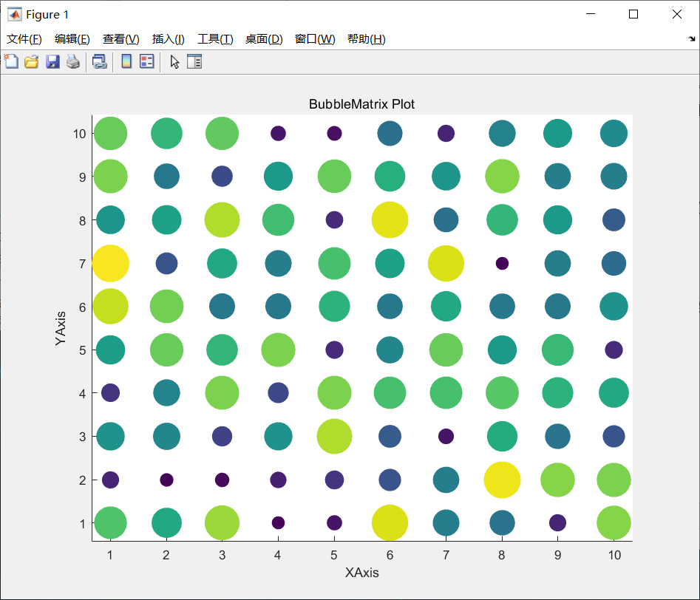Open the Property Inspector icon

(x=194, y=61)
